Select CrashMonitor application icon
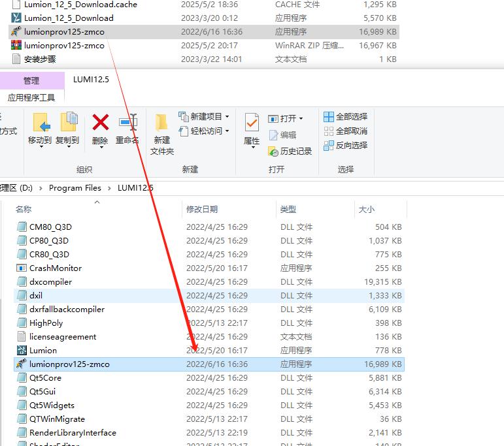504x446 pixels. [22, 268]
